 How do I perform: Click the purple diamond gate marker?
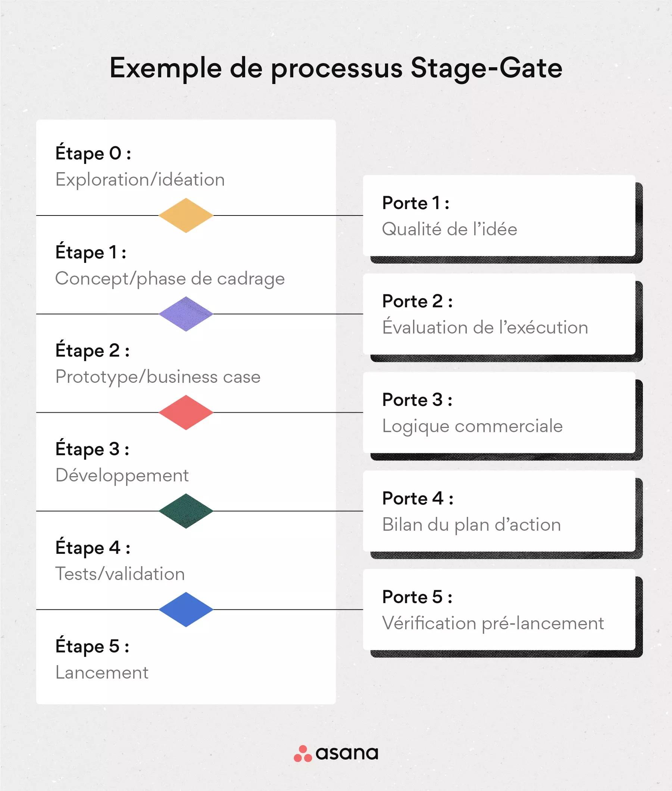(185, 314)
